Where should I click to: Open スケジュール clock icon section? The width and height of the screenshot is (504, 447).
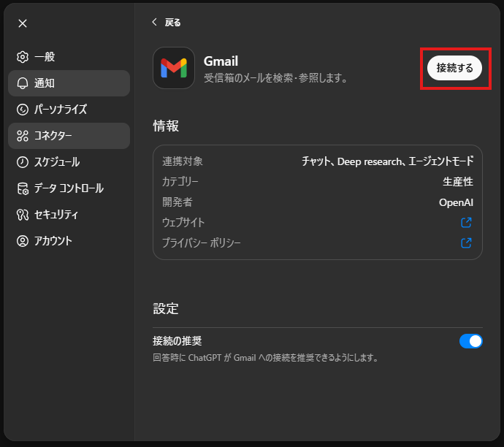(x=23, y=162)
